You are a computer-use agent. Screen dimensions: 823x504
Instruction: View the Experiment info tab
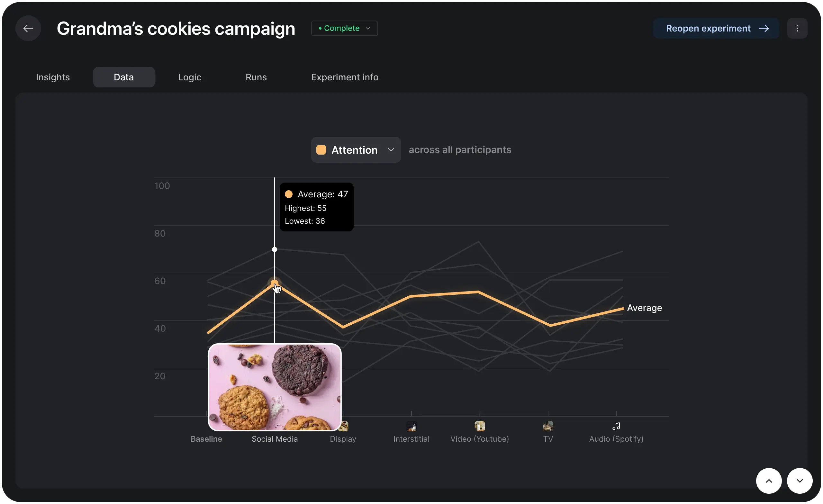click(345, 77)
